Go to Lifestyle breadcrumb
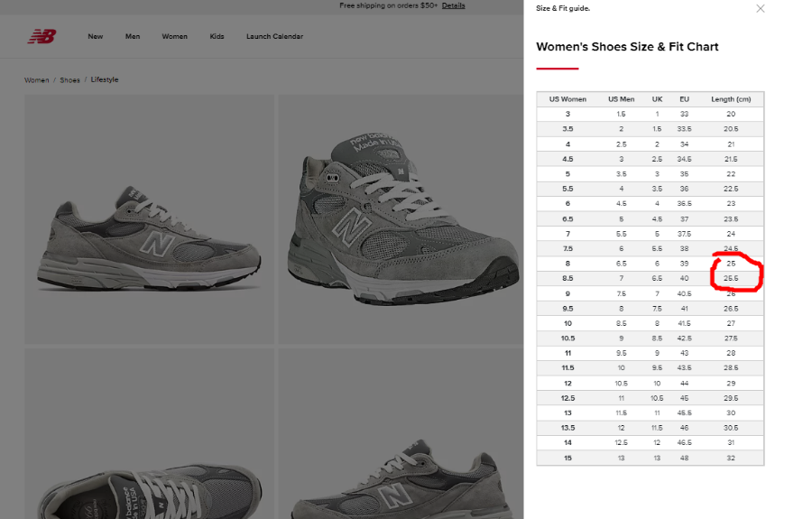812x519 pixels. pyautogui.click(x=105, y=79)
